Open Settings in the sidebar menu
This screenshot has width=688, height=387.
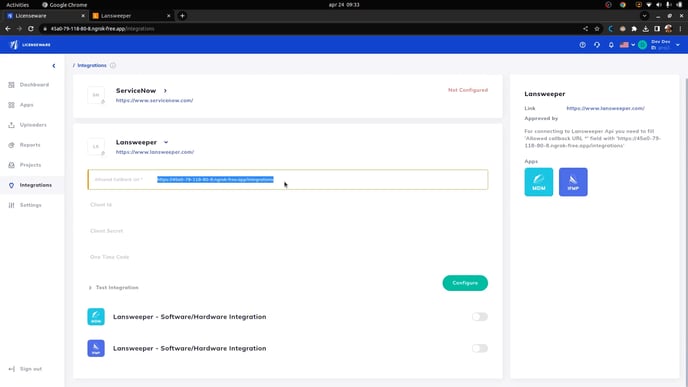29,205
